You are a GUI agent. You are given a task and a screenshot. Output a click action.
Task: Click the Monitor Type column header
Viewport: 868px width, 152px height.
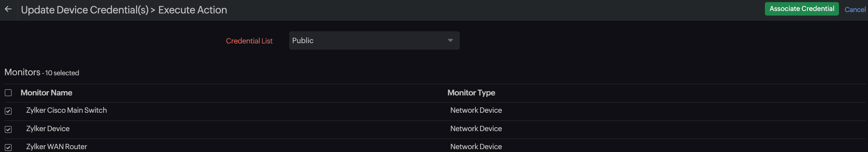click(x=471, y=93)
